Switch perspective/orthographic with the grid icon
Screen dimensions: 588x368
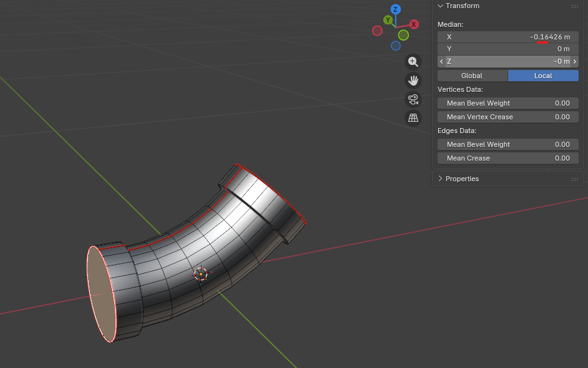click(x=413, y=117)
